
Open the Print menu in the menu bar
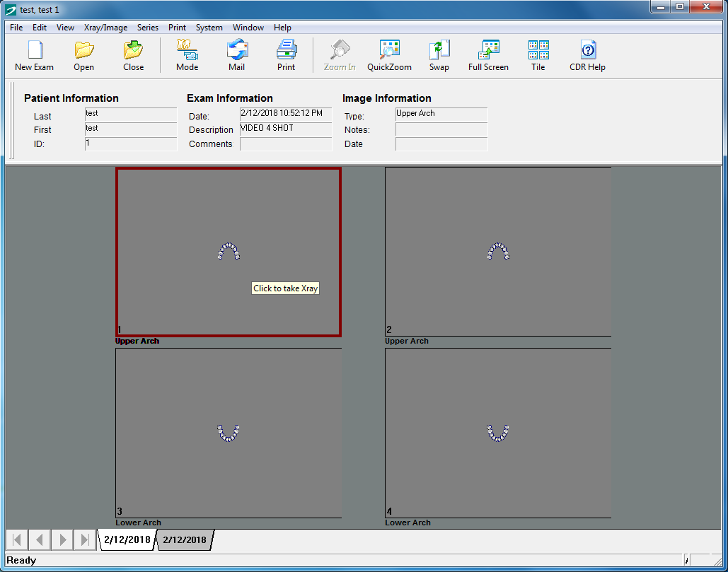(177, 28)
